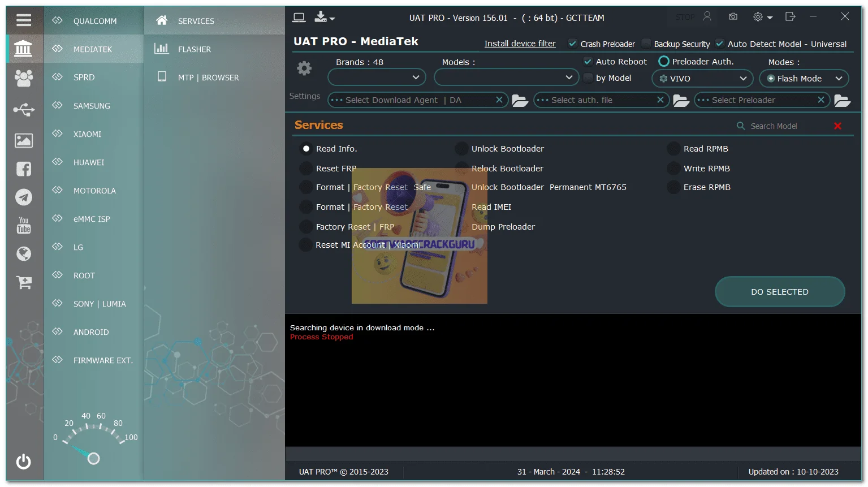Open the Brands dropdown
Viewport: 868px width, 487px height.
(377, 77)
